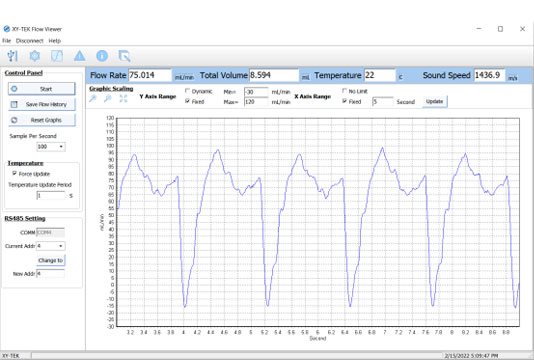The height and width of the screenshot is (360, 534).
Task: Click the Y axis Max value field
Action: [x=256, y=102]
